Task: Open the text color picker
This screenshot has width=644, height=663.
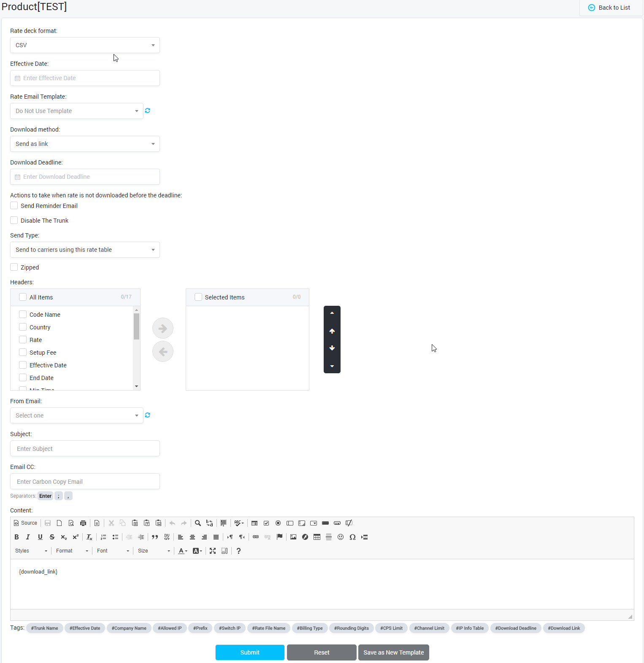Action: pyautogui.click(x=182, y=551)
